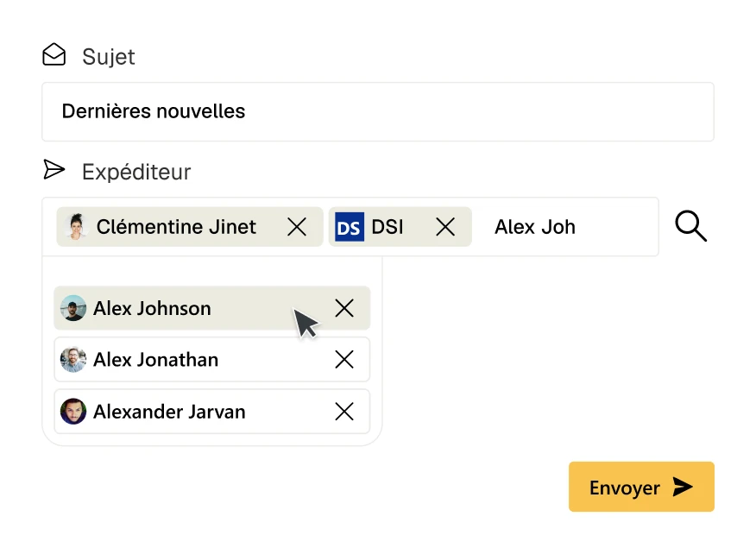Dismiss the Alex Jonathan suggestion
The width and height of the screenshot is (756, 554).
coord(344,360)
